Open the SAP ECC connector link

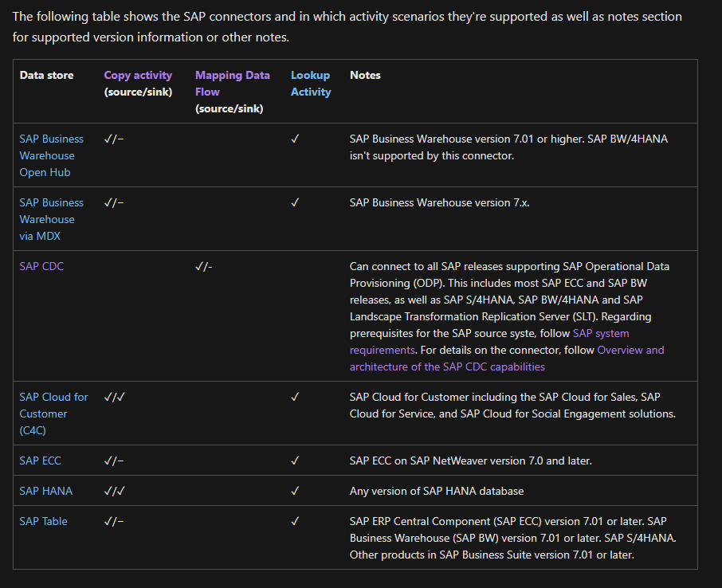(x=40, y=461)
